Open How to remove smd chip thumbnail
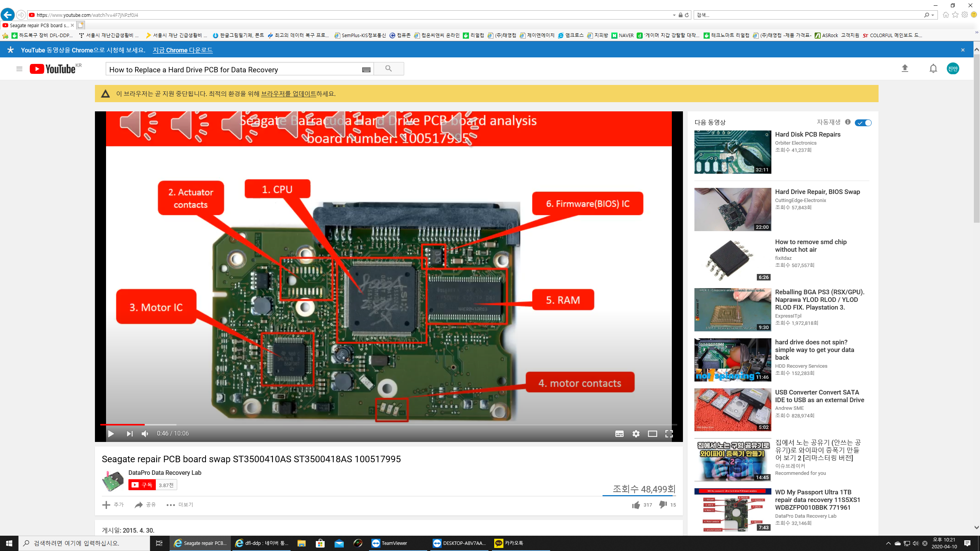 click(x=733, y=259)
